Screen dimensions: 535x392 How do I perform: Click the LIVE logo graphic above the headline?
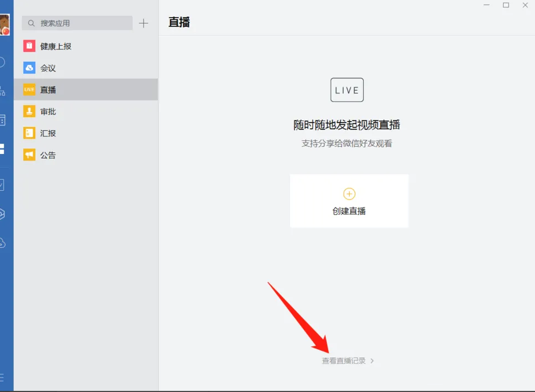(347, 90)
